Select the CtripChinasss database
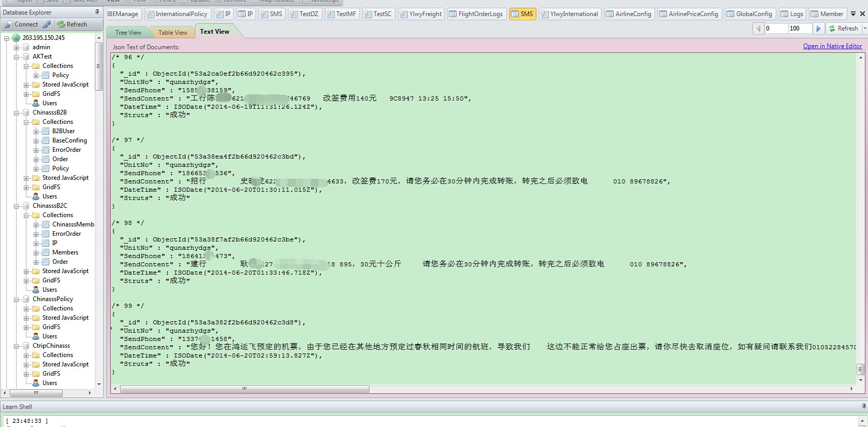Viewport: 868px width, 427px height. coord(51,346)
